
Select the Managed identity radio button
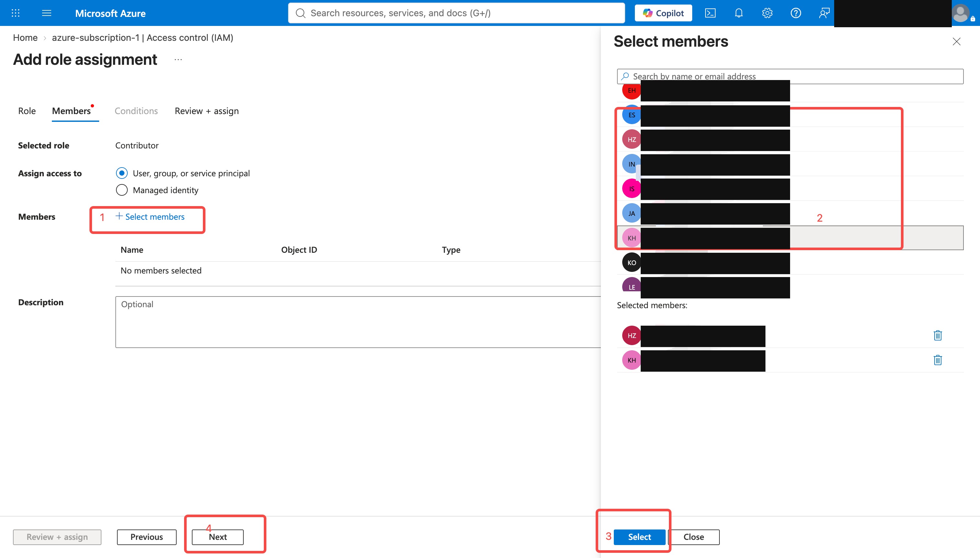[x=122, y=190]
